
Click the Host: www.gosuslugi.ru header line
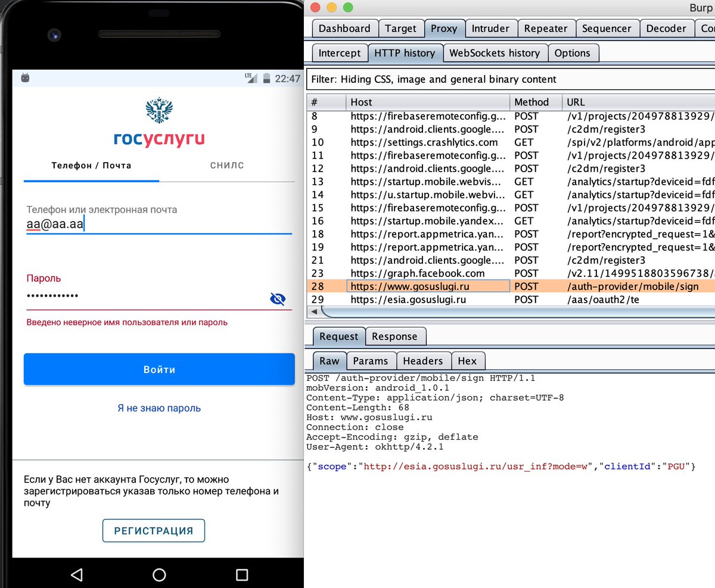point(369,418)
